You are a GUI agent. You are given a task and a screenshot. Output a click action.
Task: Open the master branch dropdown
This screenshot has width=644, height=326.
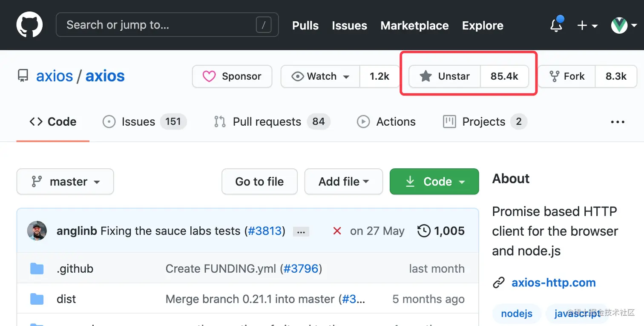pos(65,182)
